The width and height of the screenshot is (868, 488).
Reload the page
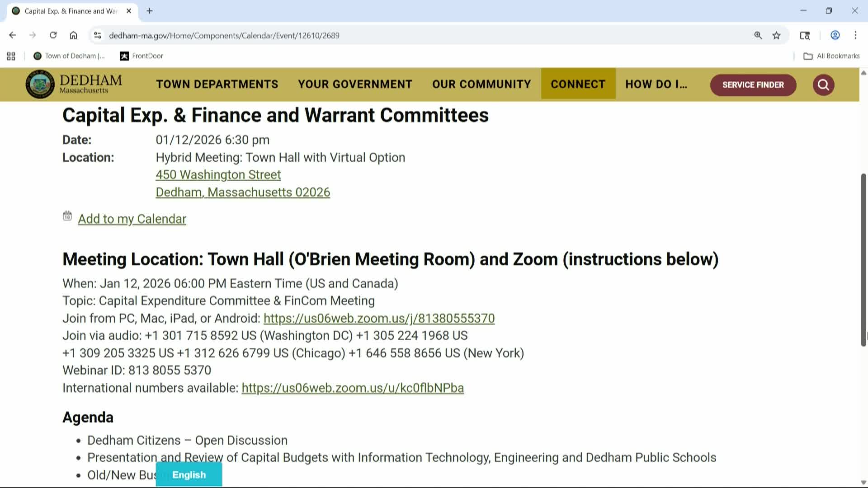[53, 35]
